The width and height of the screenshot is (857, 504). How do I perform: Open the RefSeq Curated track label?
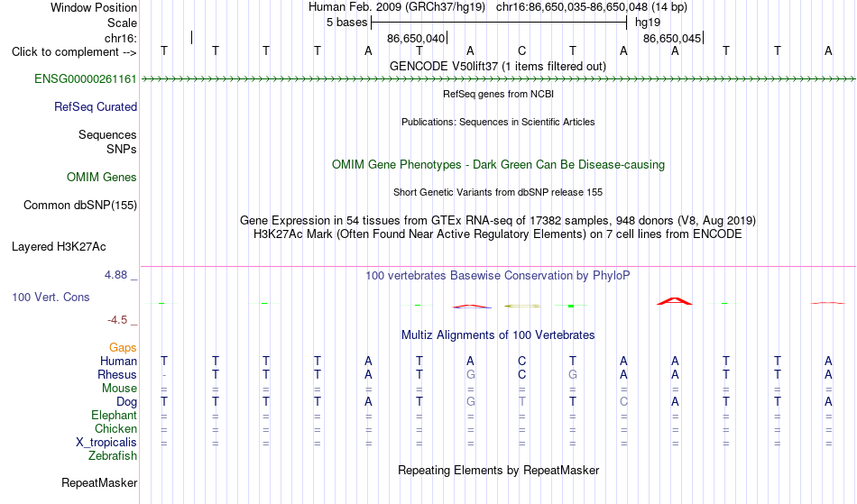[x=96, y=107]
